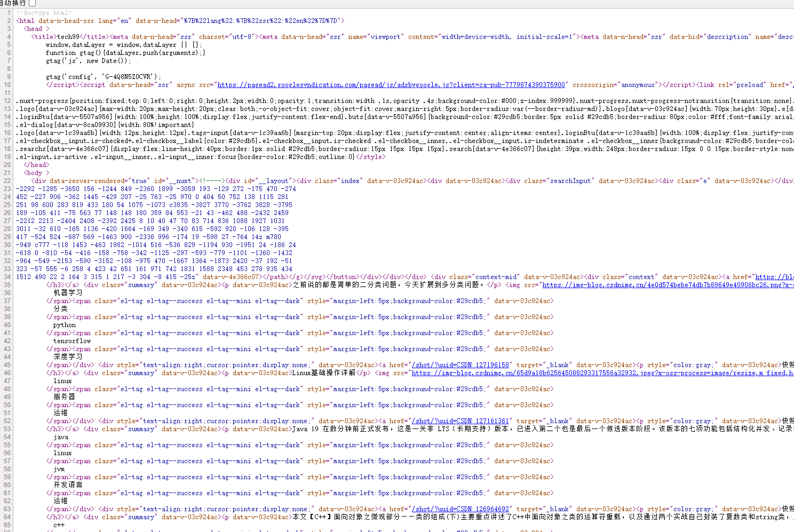The width and height of the screenshot is (794, 532).
Task: Click the 本文【C++】面向对象 summary text
Action: [543, 517]
